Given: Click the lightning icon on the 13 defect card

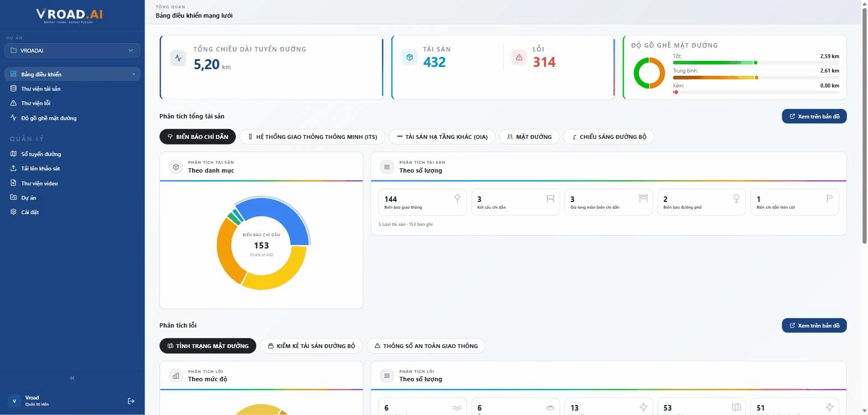Looking at the screenshot, I should (x=643, y=408).
